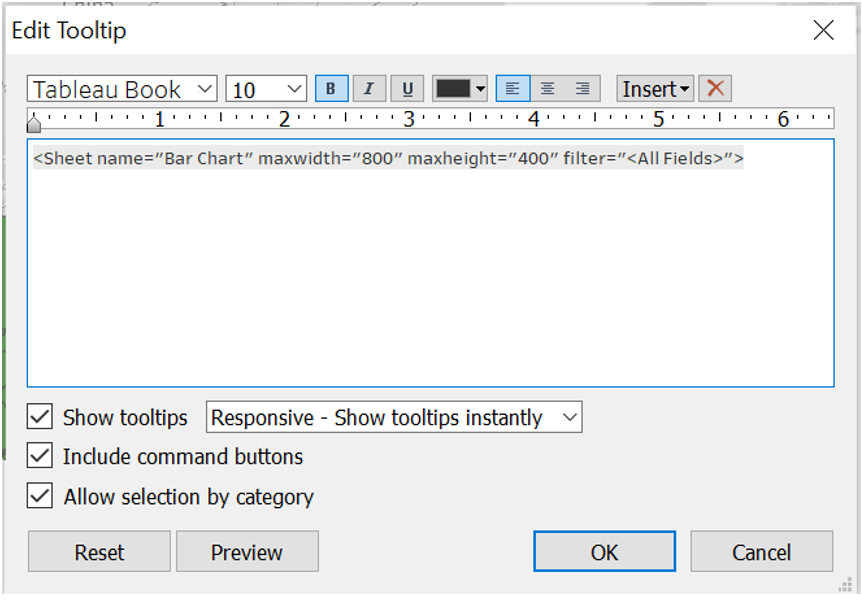Align tooltip text right
The width and height of the screenshot is (862, 600).
coord(584,89)
